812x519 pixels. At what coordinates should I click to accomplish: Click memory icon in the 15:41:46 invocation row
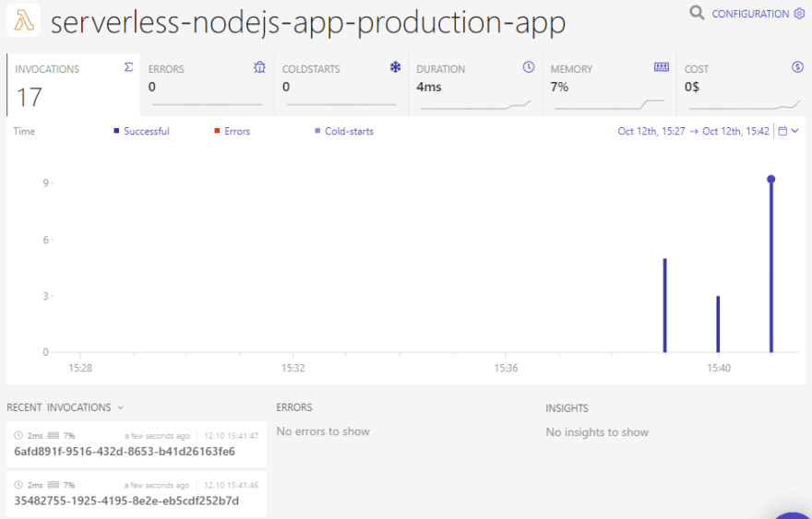click(54, 485)
